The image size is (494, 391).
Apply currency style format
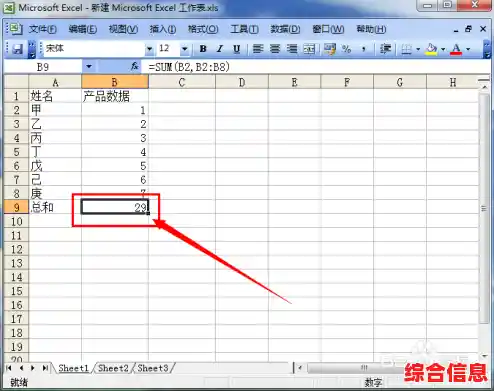(329, 49)
